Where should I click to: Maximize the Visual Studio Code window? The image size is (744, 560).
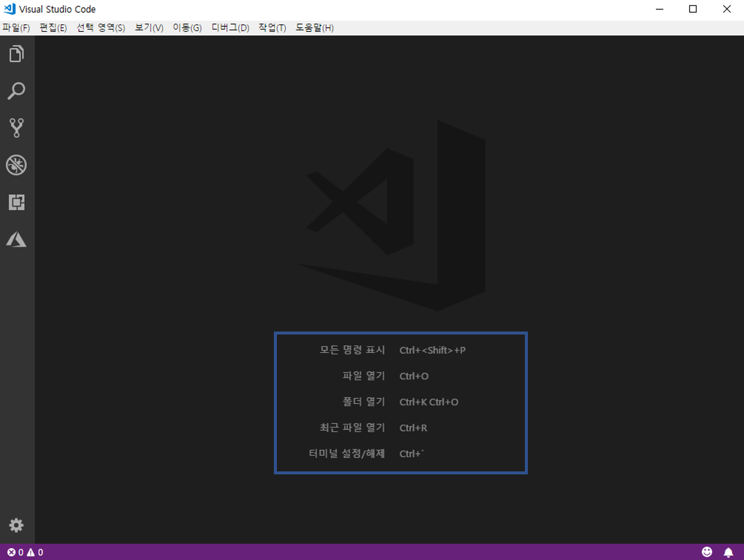pyautogui.click(x=693, y=9)
